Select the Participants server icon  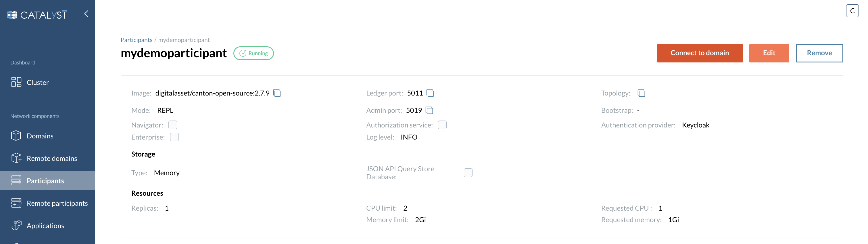16,180
